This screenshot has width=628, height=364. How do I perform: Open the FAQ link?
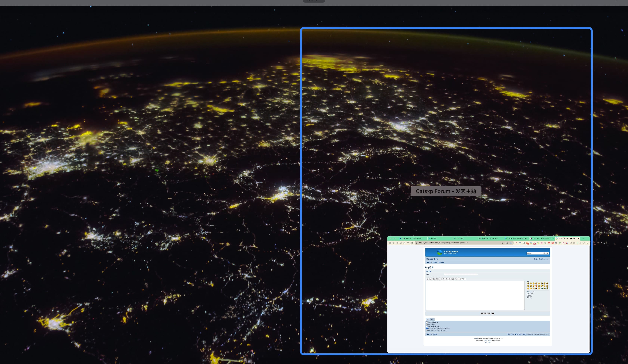tap(436, 259)
